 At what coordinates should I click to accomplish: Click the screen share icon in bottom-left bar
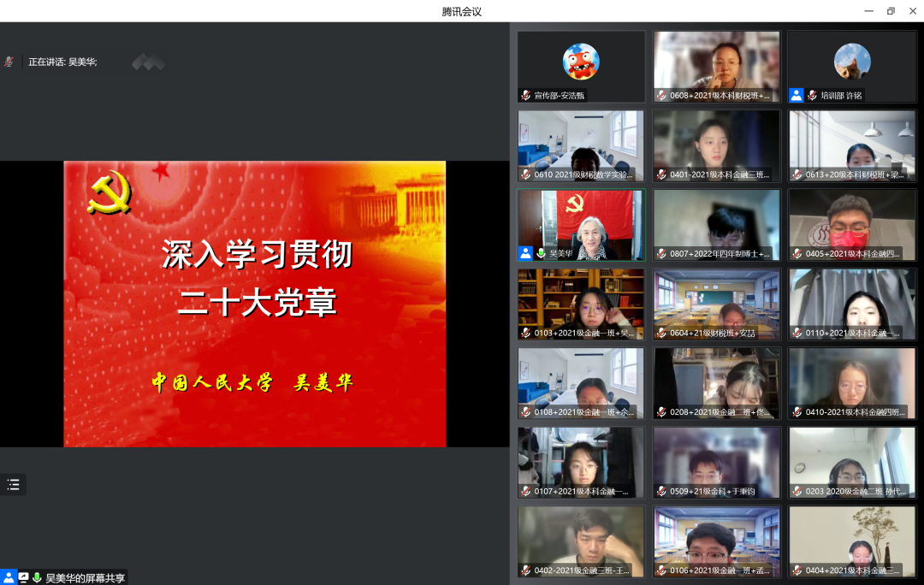point(22,576)
